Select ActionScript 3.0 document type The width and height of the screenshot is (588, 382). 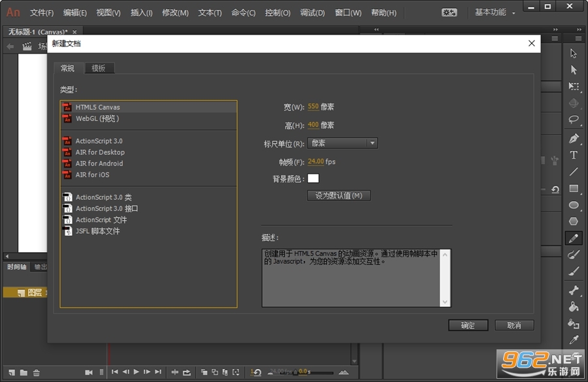tap(148, 141)
